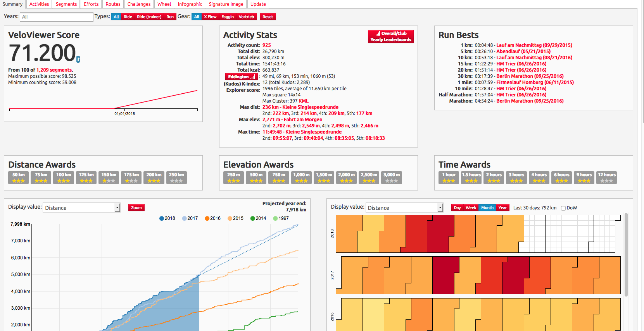Focus the Years filter input field
Screen dimensions: 644x331
tap(56, 17)
